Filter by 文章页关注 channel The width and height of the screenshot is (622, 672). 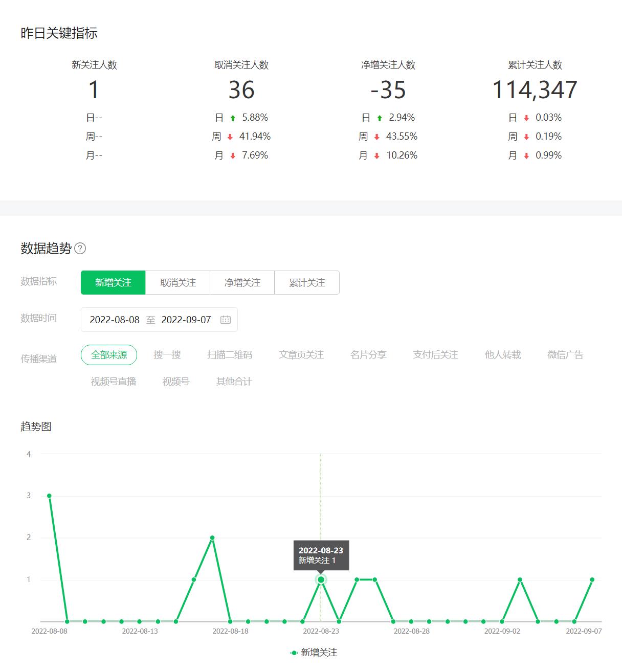(301, 355)
